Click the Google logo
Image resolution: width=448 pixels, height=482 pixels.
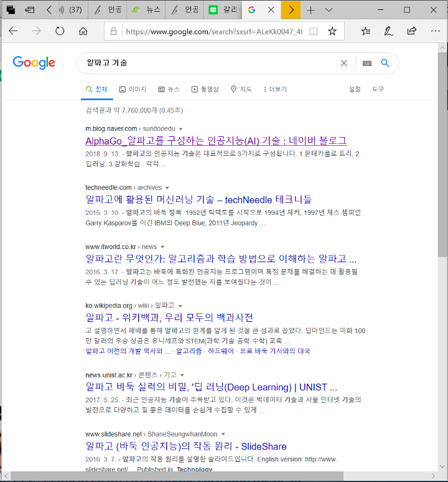pos(34,62)
